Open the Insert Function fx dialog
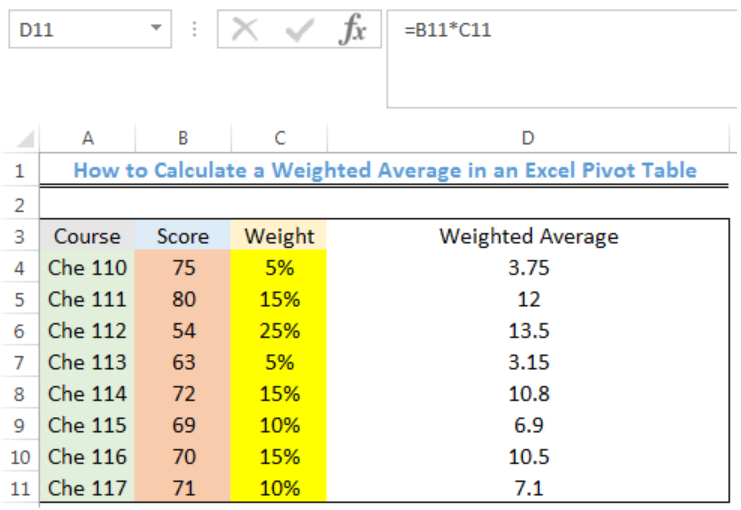 pos(352,30)
